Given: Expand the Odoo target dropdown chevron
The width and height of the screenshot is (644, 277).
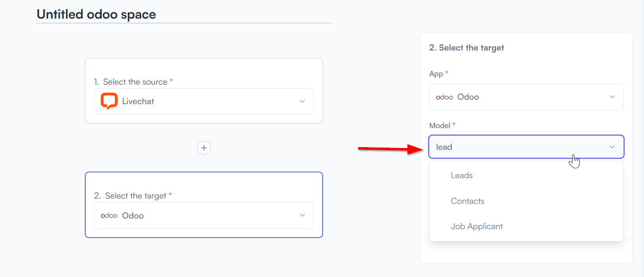Looking at the screenshot, I should click(x=302, y=215).
